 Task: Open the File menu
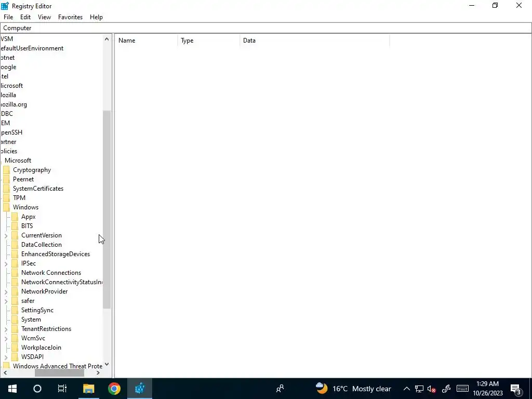pos(8,17)
